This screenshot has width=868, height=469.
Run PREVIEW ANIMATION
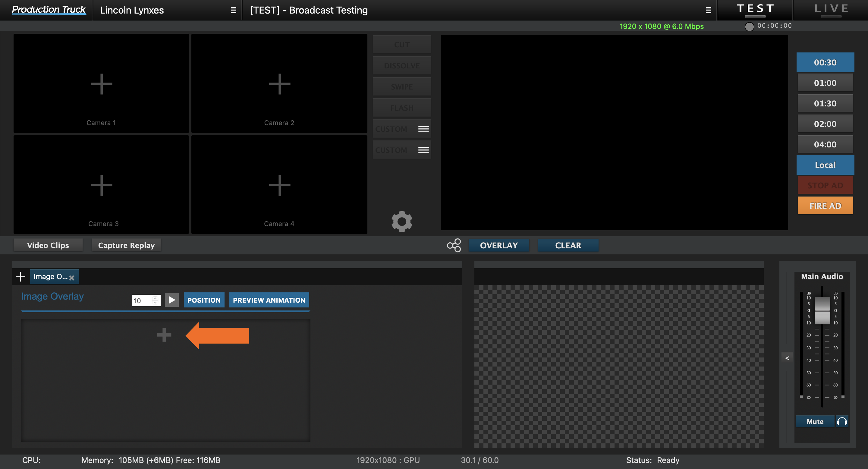pos(269,300)
